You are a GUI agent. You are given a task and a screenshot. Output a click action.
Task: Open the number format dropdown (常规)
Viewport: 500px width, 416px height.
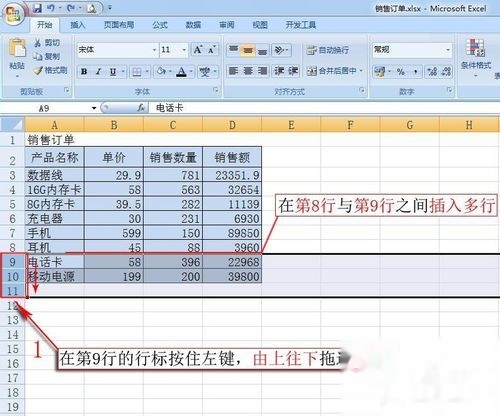[448, 50]
